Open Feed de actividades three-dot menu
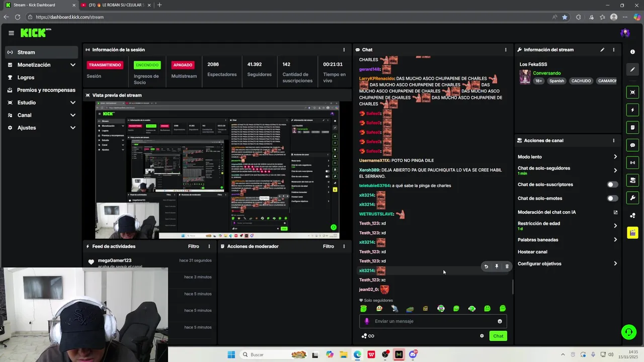 tap(209, 246)
